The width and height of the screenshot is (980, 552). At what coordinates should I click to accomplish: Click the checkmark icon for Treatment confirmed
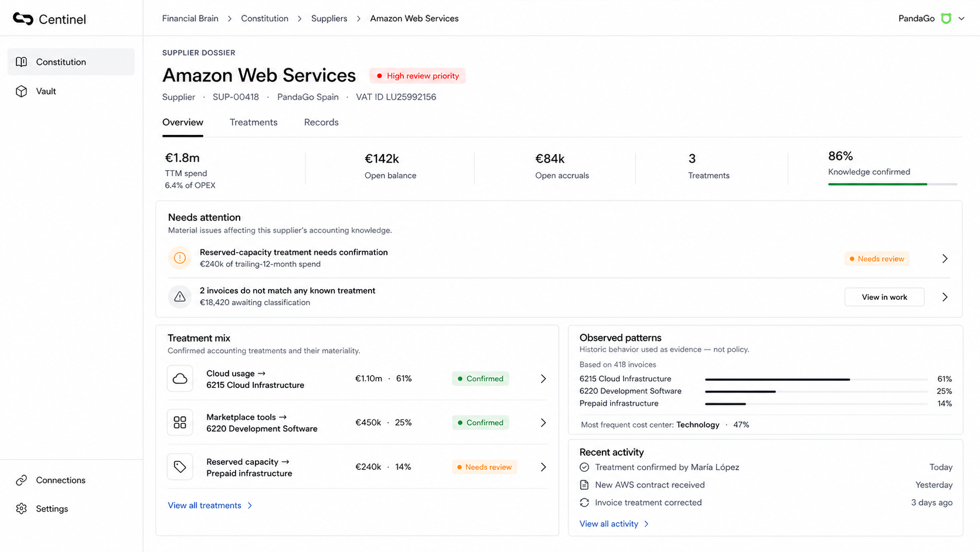(584, 467)
